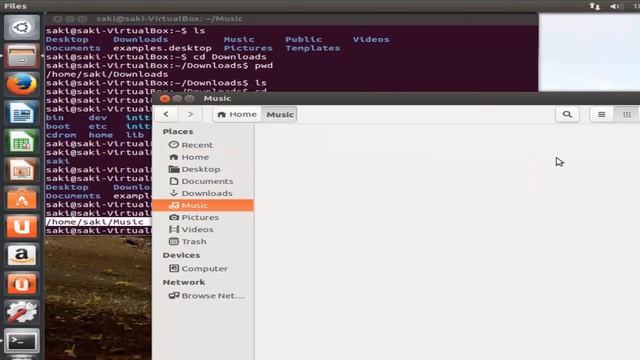Click 'examples.desktop' in the top terminal listing
This screenshot has height=360, width=640.
tap(162, 48)
